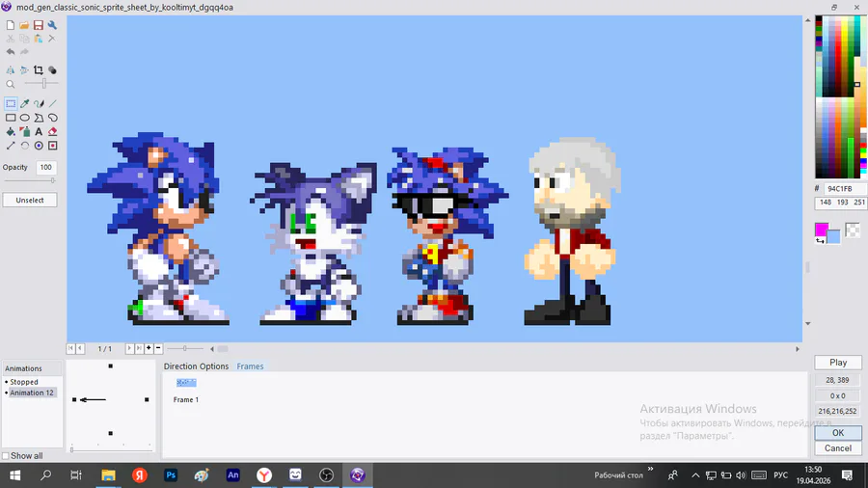Confirm with the OK button

pos(838,433)
